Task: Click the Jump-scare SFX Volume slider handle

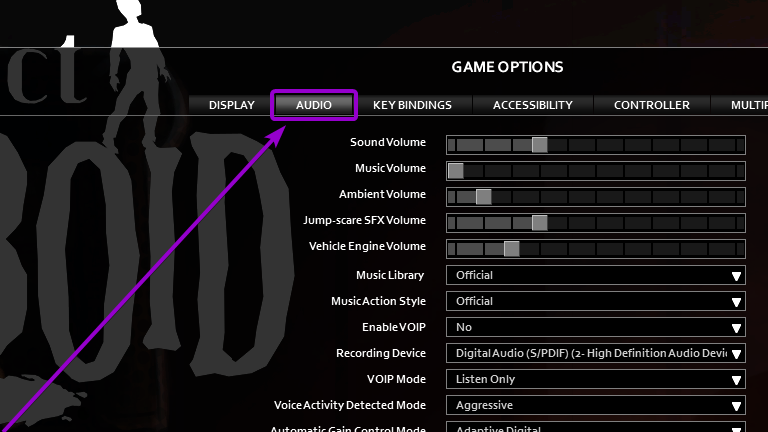Action: 539,222
